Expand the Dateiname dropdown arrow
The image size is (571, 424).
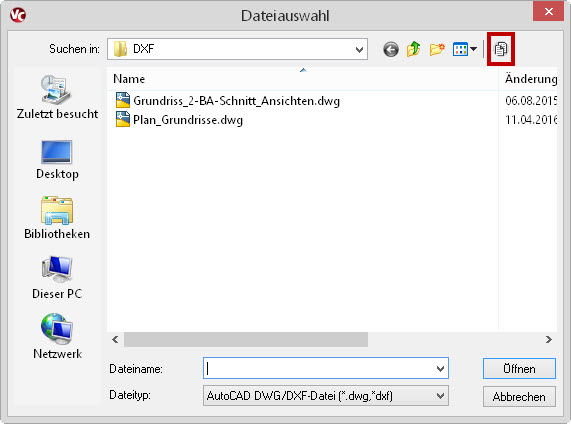[x=440, y=369]
